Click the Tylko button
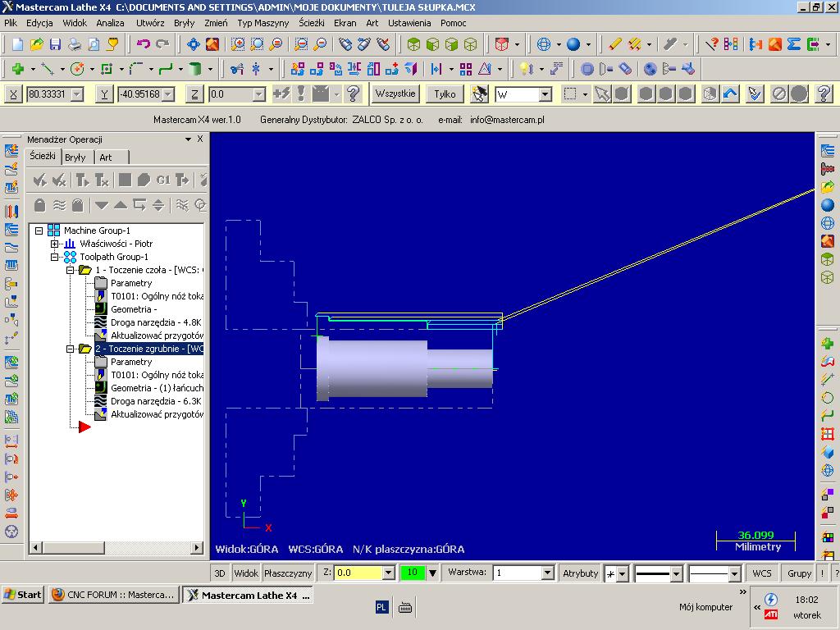Screen dimensions: 840x630 pyautogui.click(x=445, y=94)
